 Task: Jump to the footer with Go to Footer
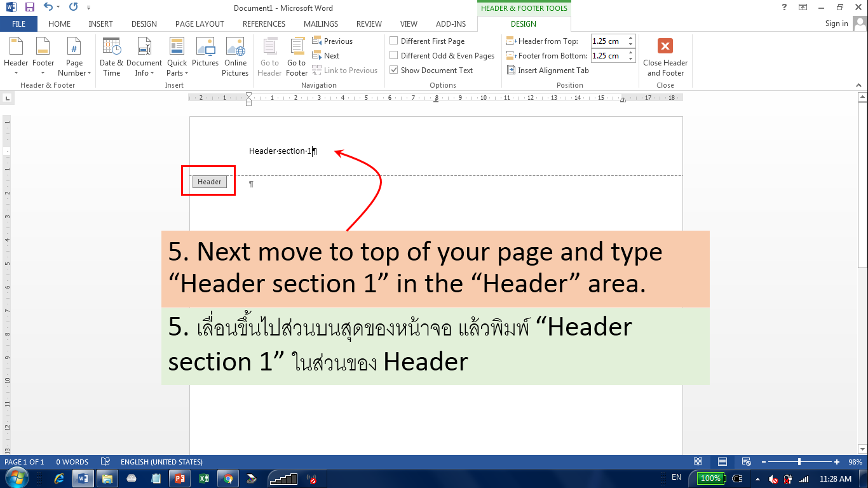pyautogui.click(x=296, y=56)
